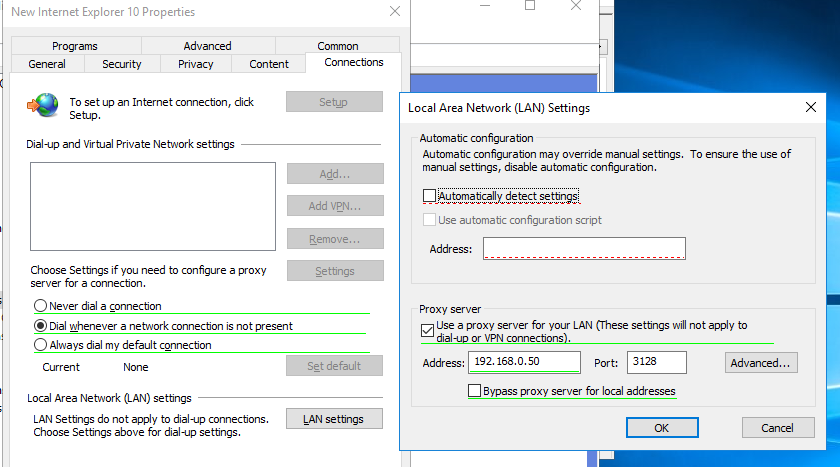The height and width of the screenshot is (467, 840).
Task: Click the Port field showing 3128
Action: tap(657, 362)
